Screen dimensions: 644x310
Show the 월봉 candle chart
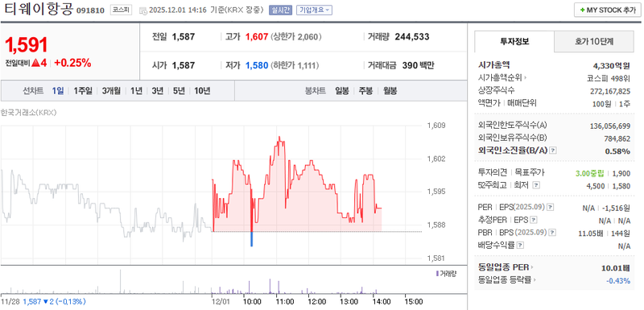[x=390, y=91]
